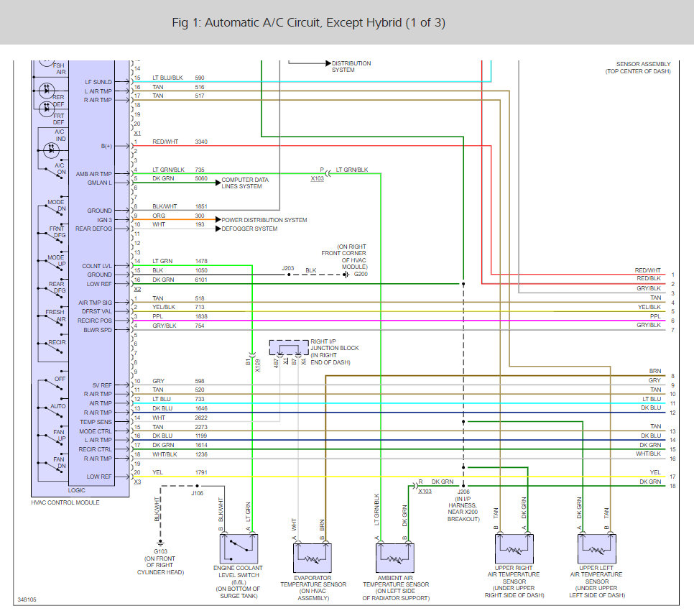Click the 'RED/WHT 3340' wire label
This screenshot has width=694, height=616.
(180, 142)
